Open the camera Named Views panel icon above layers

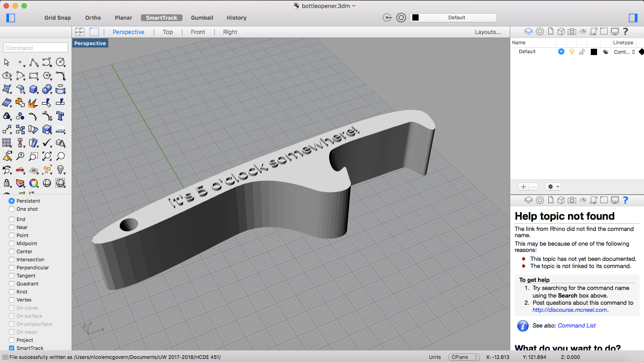tap(572, 31)
